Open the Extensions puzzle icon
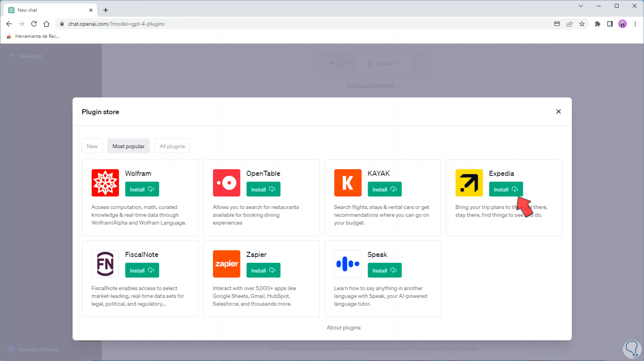The height and width of the screenshot is (361, 644). (598, 24)
